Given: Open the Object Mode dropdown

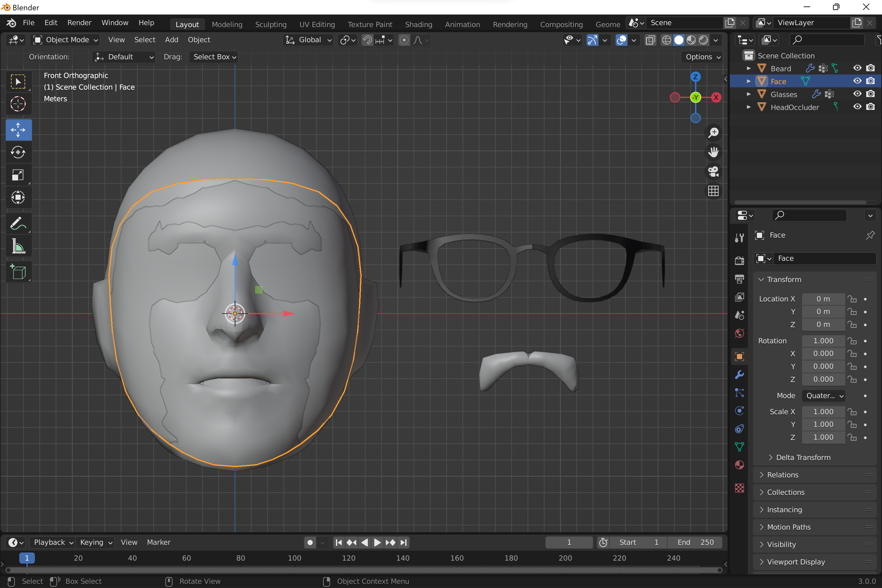Looking at the screenshot, I should [x=66, y=40].
